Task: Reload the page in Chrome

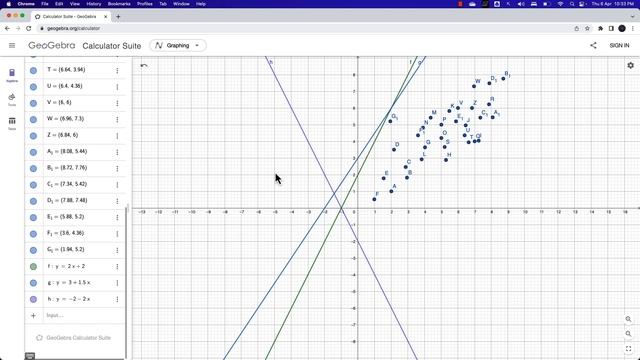Action: pyautogui.click(x=29, y=28)
